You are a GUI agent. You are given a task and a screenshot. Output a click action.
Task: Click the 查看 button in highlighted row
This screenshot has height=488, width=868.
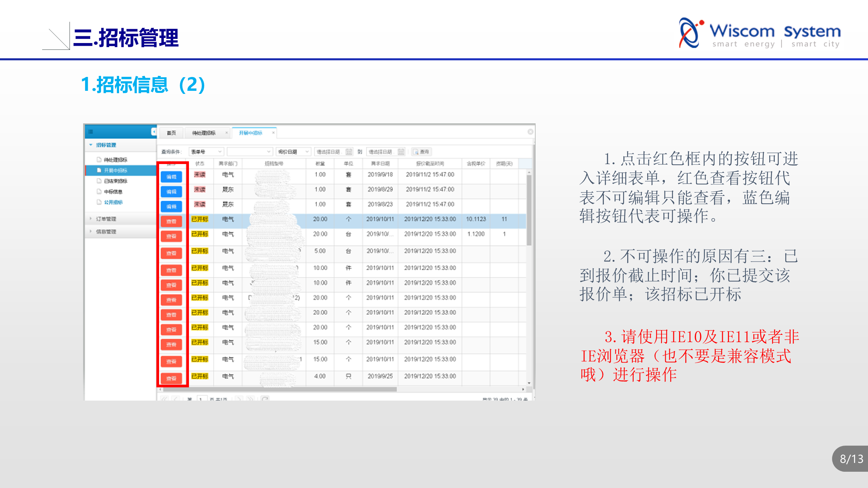(171, 221)
